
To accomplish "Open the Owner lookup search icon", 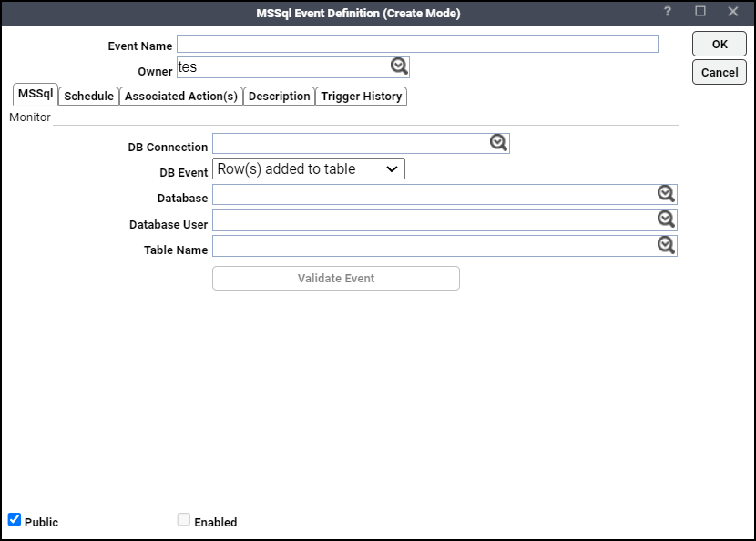I will tap(399, 66).
